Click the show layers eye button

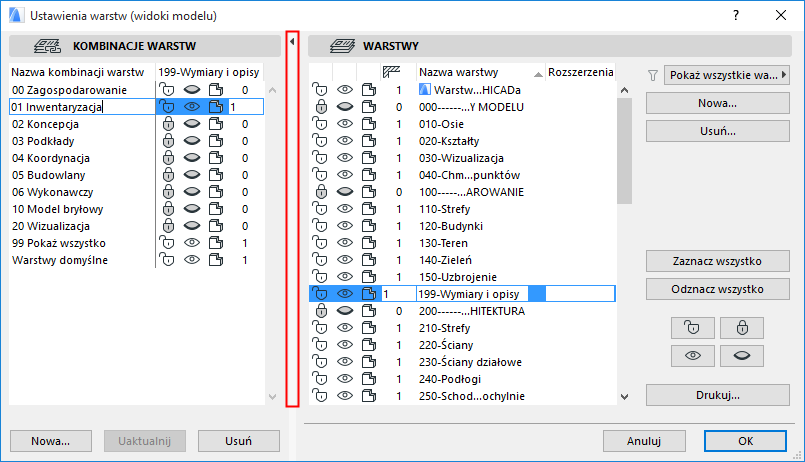coord(693,356)
